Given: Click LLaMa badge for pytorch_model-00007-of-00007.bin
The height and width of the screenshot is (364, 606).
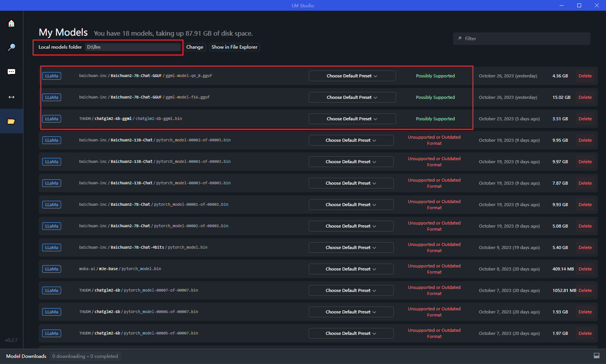Looking at the screenshot, I should (x=52, y=290).
